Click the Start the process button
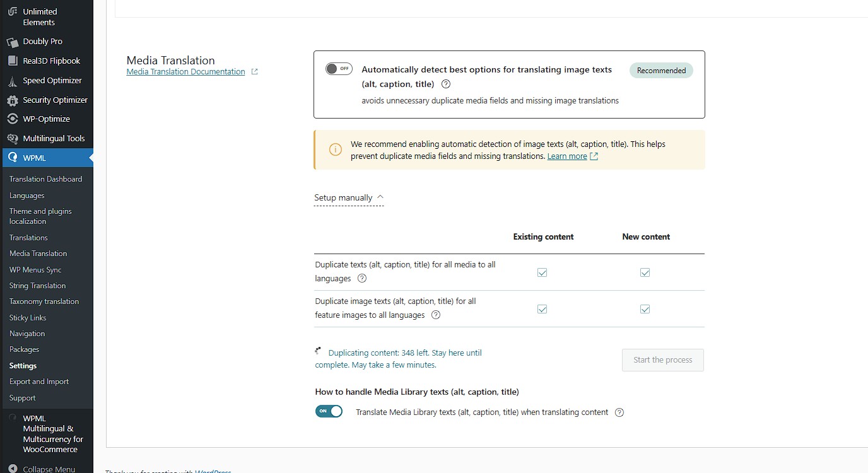 (x=662, y=360)
